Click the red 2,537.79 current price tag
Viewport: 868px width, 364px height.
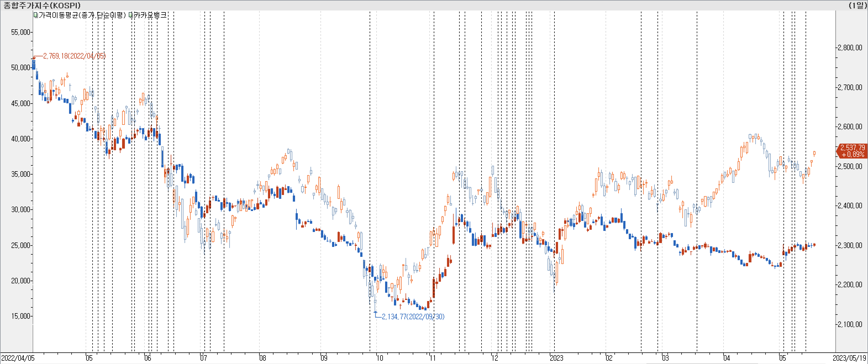point(852,151)
